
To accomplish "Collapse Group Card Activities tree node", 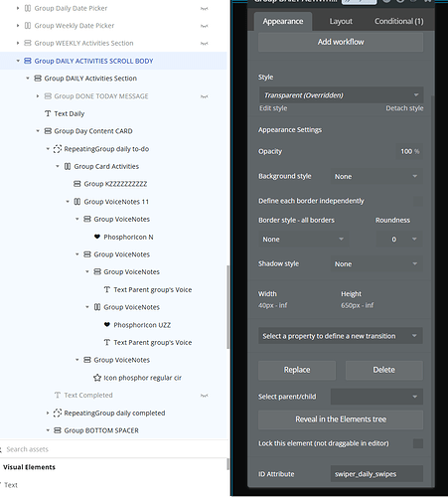I will click(x=58, y=166).
